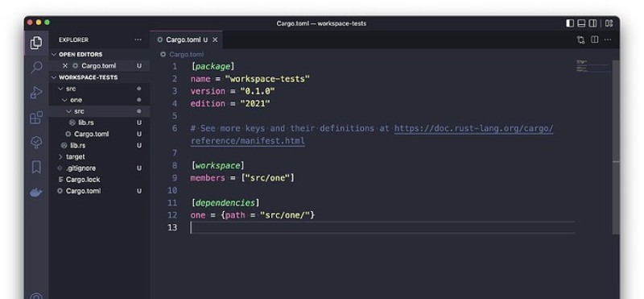Toggle the secondary sidebar layout icon
The width and height of the screenshot is (644, 299).
(592, 23)
